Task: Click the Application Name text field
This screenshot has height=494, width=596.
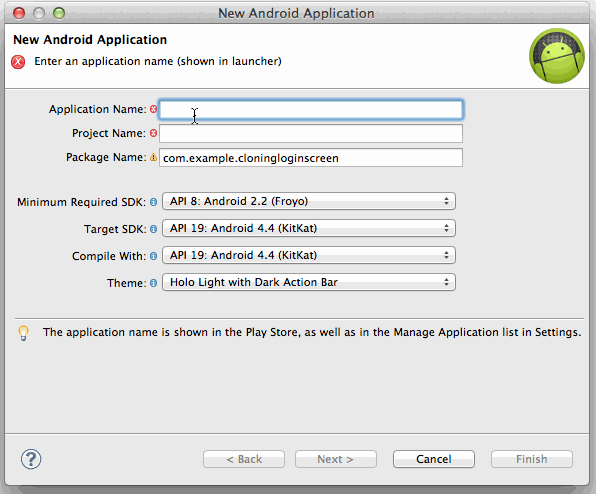Action: 311,110
